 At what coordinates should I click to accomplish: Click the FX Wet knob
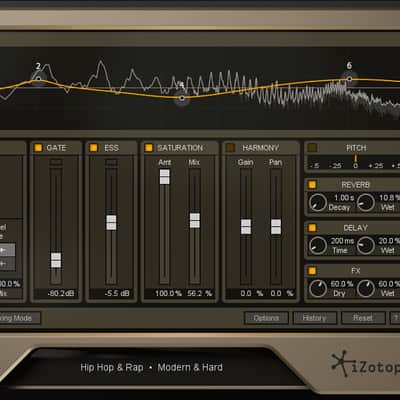click(x=366, y=289)
